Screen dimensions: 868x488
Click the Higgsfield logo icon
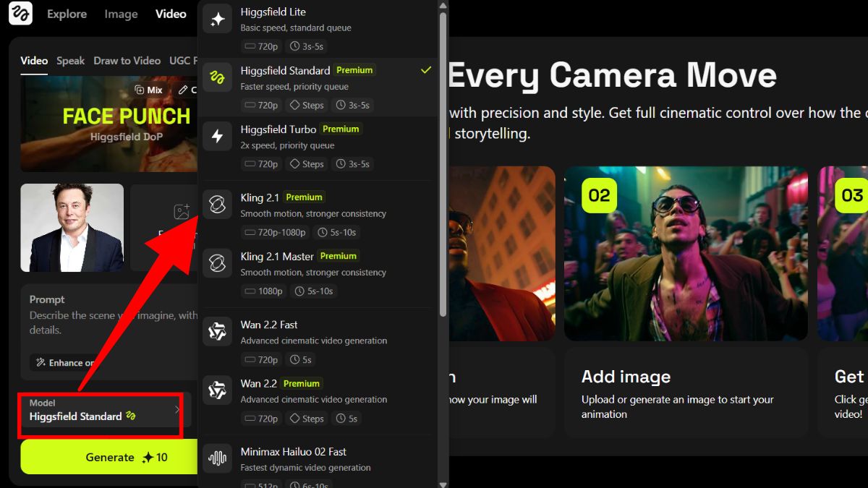coord(20,14)
